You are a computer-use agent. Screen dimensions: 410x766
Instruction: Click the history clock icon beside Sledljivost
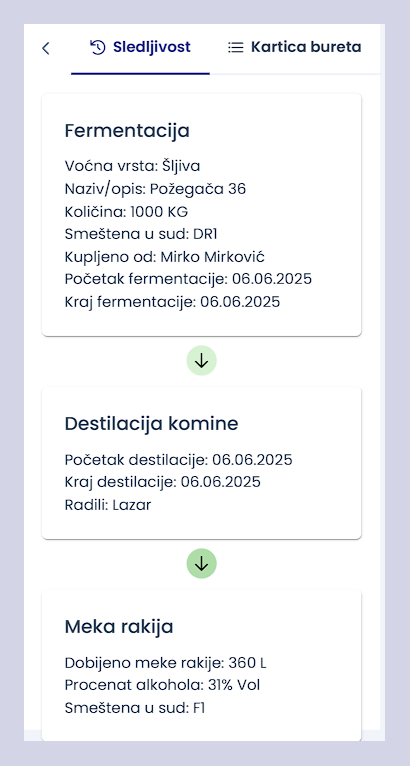tap(98, 47)
